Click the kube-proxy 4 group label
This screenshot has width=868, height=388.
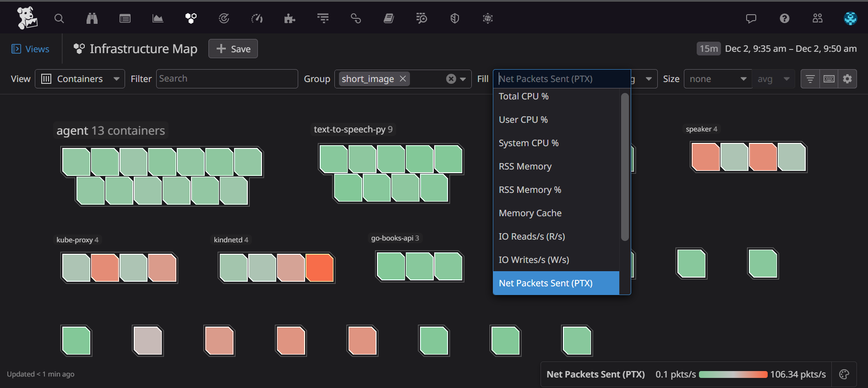tap(77, 240)
